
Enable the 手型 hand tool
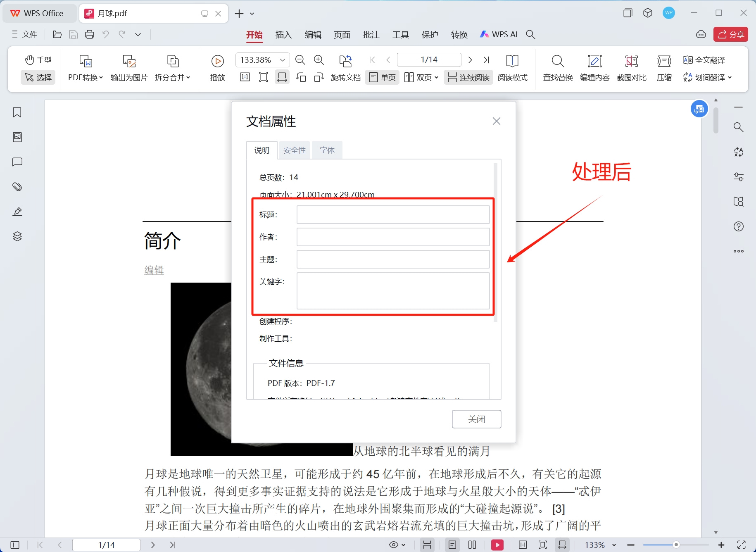tap(38, 59)
